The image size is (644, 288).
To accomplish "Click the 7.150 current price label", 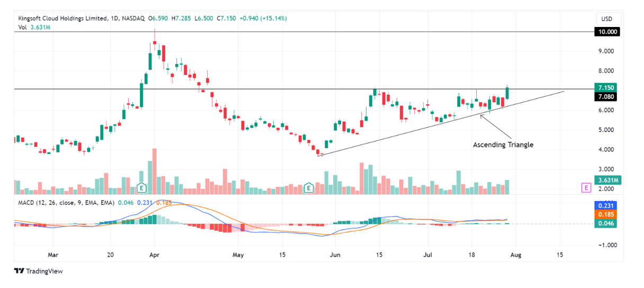I will tap(607, 87).
